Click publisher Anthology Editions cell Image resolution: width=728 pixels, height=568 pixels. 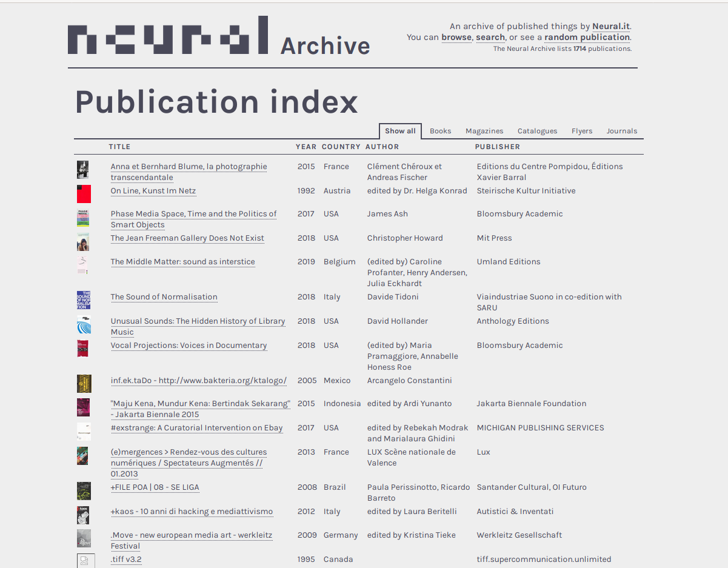pyautogui.click(x=513, y=321)
